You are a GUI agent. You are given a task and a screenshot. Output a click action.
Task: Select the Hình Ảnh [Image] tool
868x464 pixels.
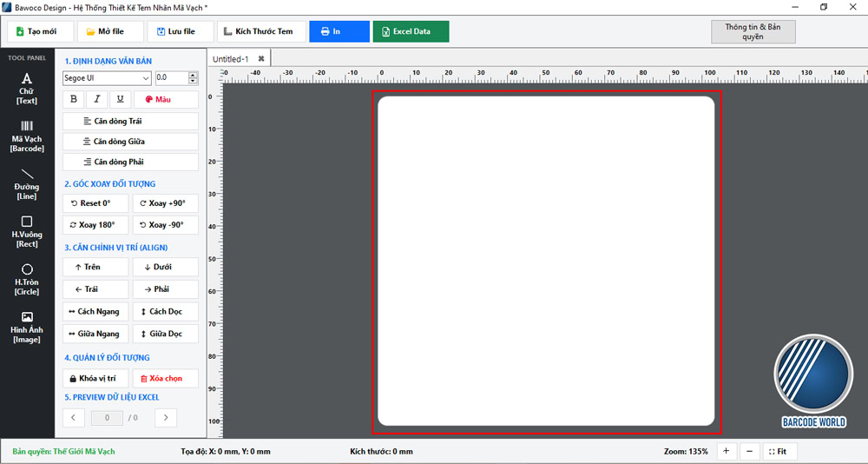pyautogui.click(x=27, y=327)
